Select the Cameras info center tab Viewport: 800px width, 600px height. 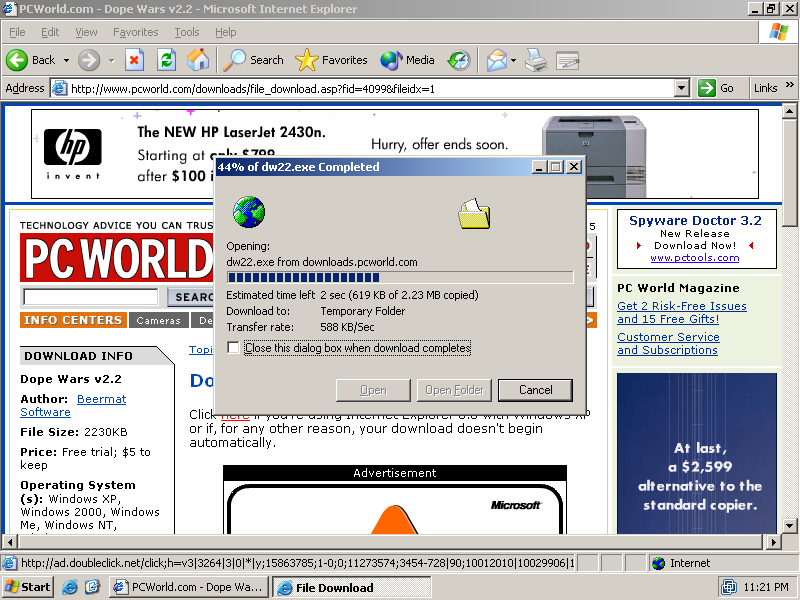pos(158,320)
